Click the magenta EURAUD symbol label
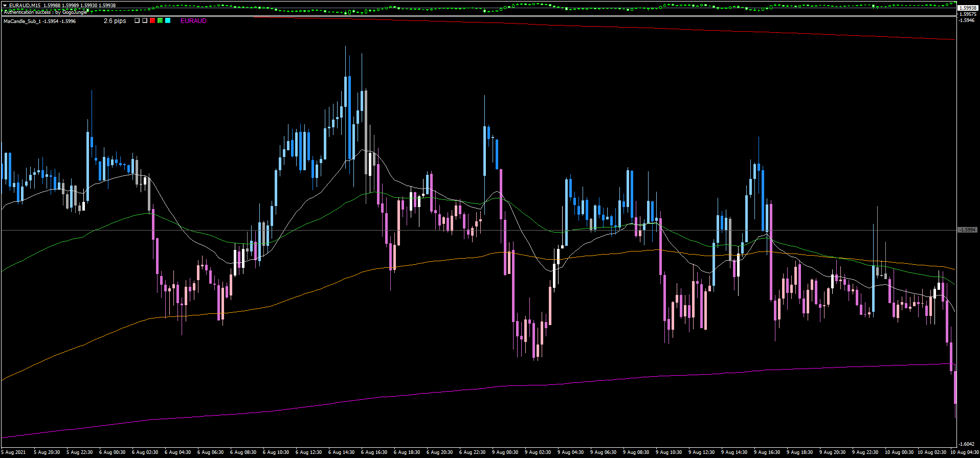Image resolution: width=980 pixels, height=458 pixels. coord(193,21)
